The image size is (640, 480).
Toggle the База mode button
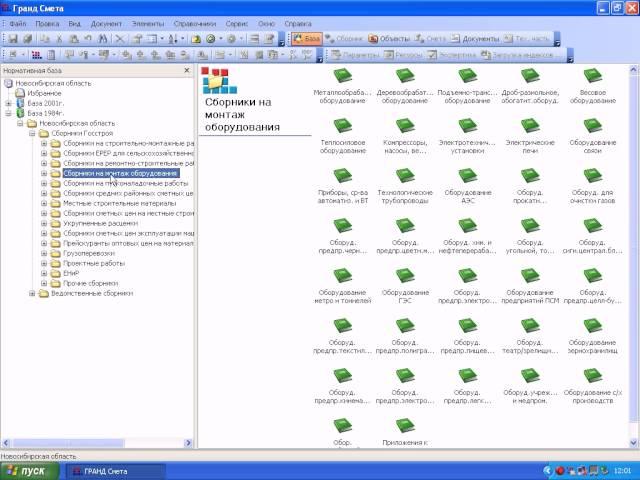pyautogui.click(x=307, y=39)
